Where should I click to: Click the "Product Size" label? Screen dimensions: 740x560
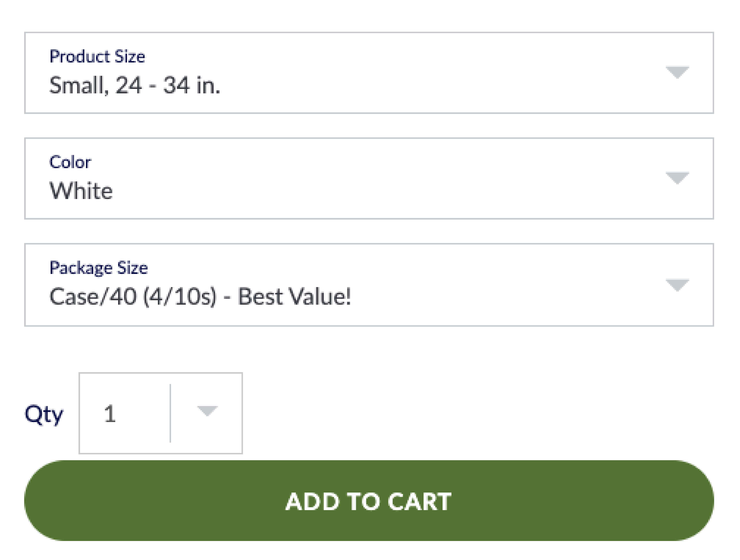click(x=97, y=56)
